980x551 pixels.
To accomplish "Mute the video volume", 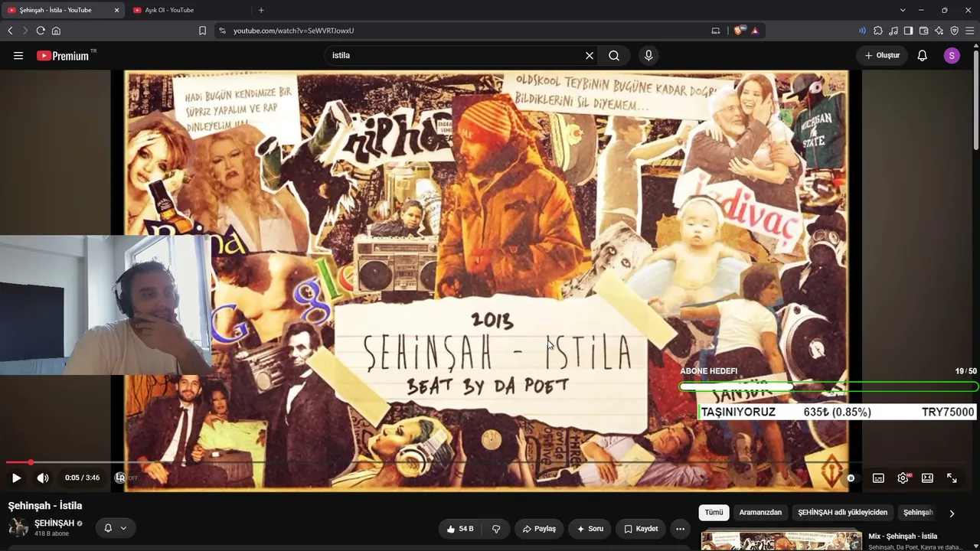I will [x=43, y=478].
